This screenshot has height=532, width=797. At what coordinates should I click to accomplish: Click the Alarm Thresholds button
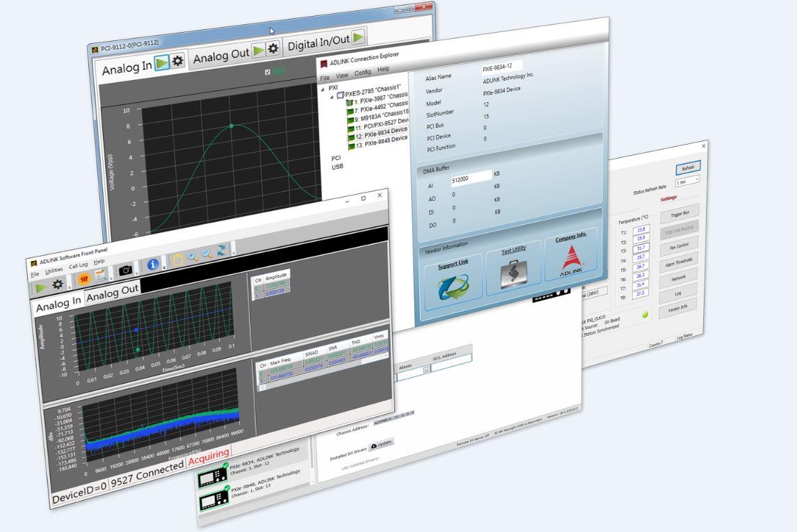[x=679, y=263]
